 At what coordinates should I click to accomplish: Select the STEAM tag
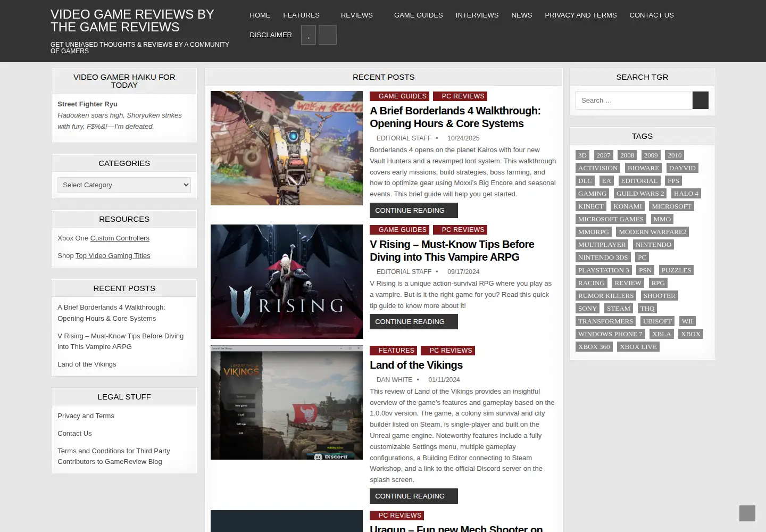[x=619, y=309]
